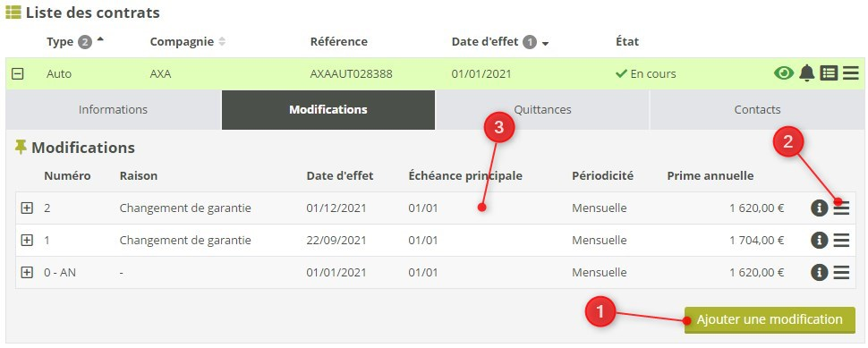
Task: Collapse the Auto AXA contract row
Action: click(18, 73)
